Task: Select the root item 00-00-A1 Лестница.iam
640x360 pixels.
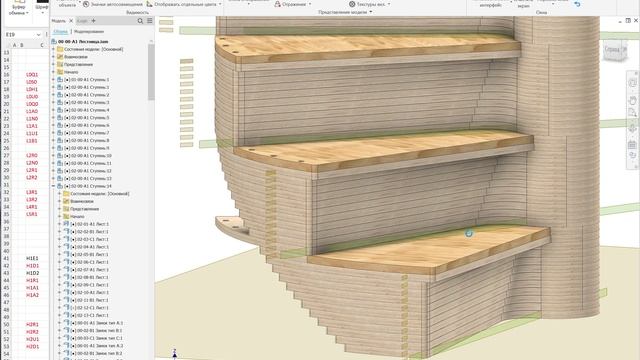Action: [83, 42]
